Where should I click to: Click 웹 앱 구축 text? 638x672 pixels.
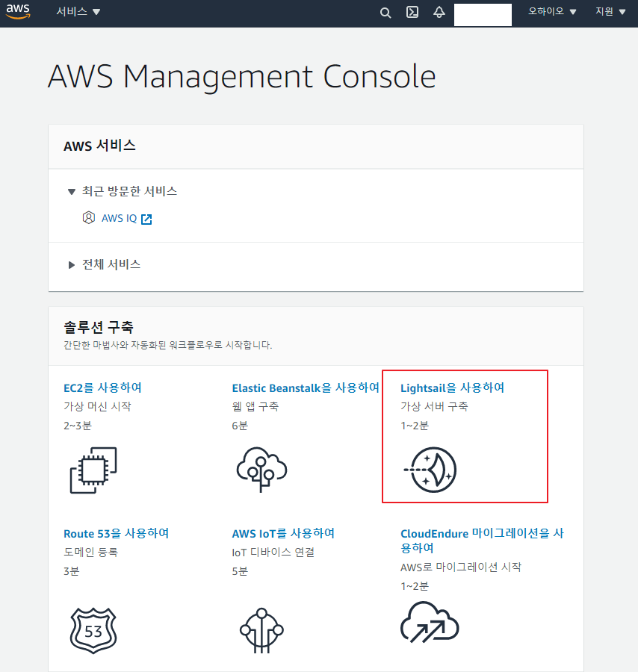tap(255, 406)
